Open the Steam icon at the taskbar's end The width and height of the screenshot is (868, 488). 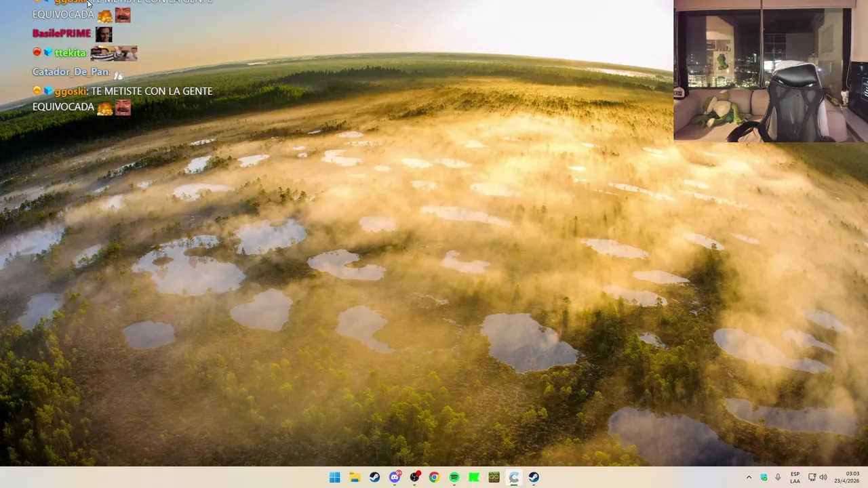pyautogui.click(x=534, y=477)
